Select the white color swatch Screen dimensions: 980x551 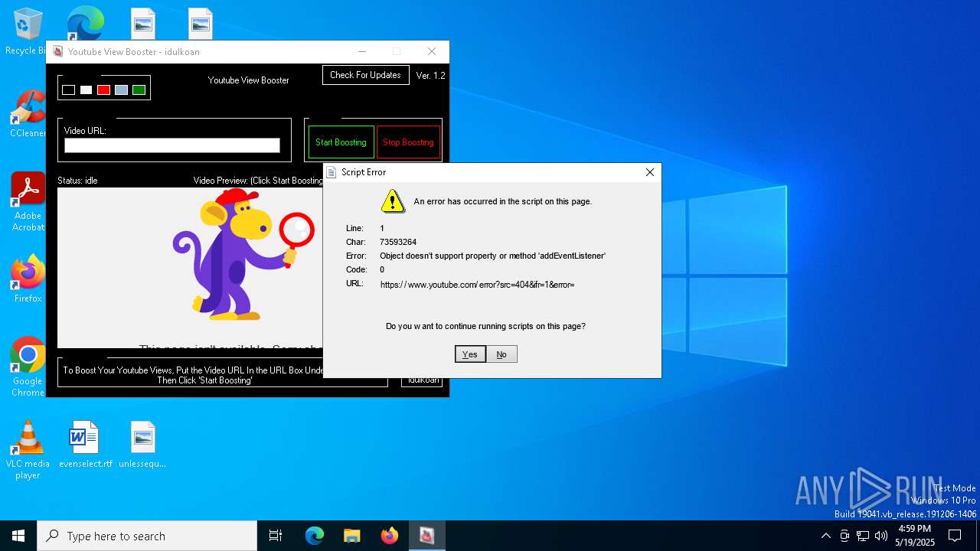pos(86,90)
